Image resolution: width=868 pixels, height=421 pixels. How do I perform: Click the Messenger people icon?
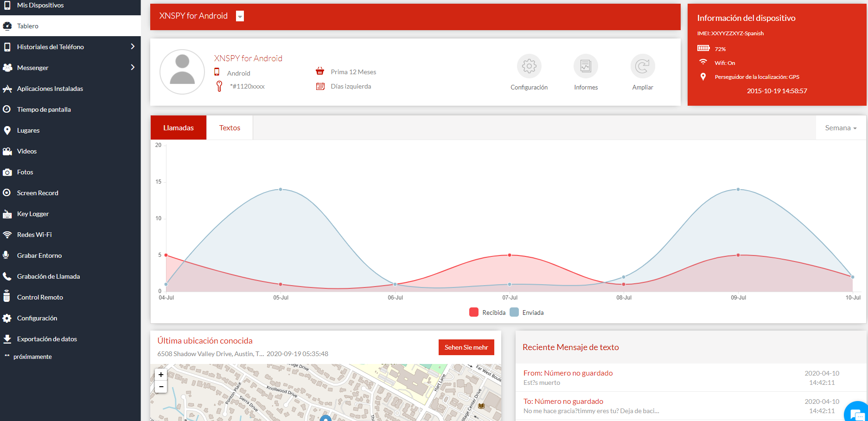pos(7,68)
